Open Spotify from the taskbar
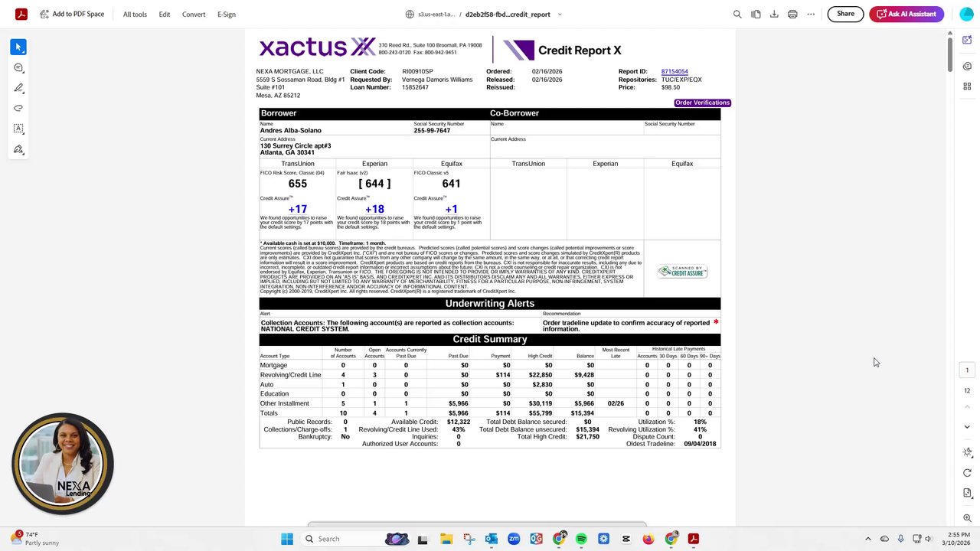The width and height of the screenshot is (980, 551). (581, 539)
